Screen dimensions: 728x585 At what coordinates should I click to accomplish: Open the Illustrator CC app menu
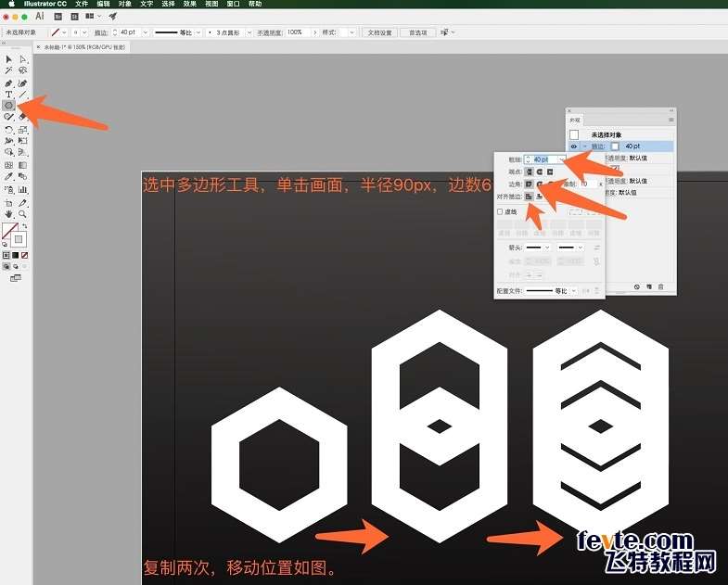(x=45, y=4)
